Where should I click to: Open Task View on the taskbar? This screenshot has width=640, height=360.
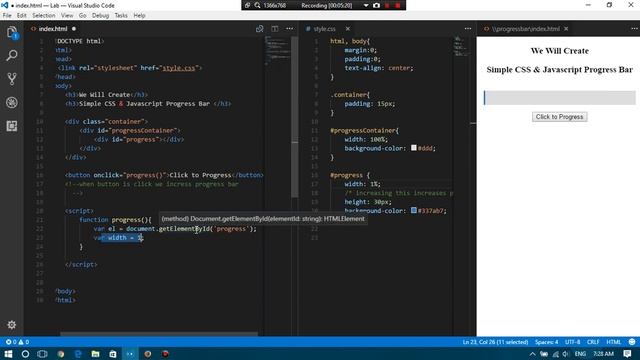[x=42, y=354]
